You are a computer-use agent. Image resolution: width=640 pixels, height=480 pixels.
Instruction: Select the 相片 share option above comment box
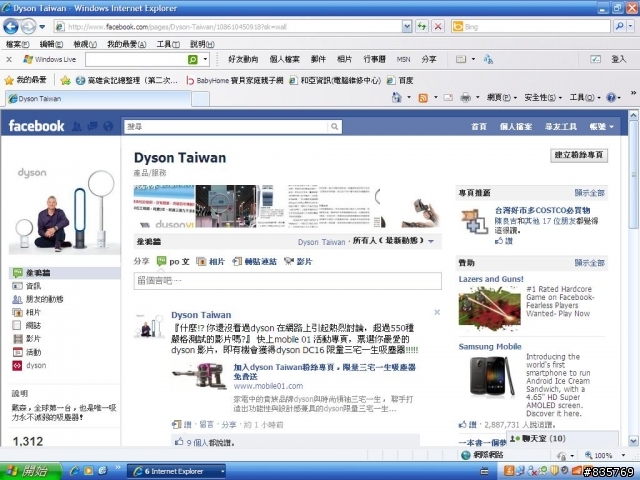[211, 261]
